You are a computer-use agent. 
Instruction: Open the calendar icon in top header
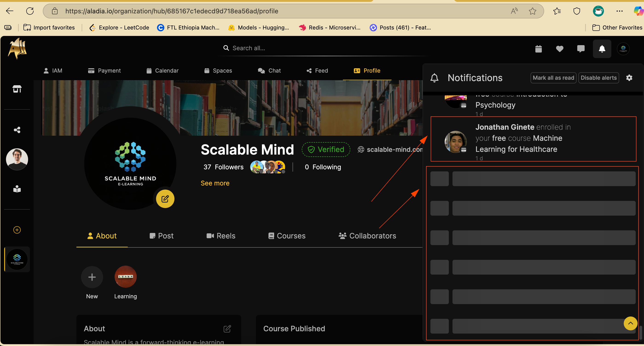coord(539,49)
